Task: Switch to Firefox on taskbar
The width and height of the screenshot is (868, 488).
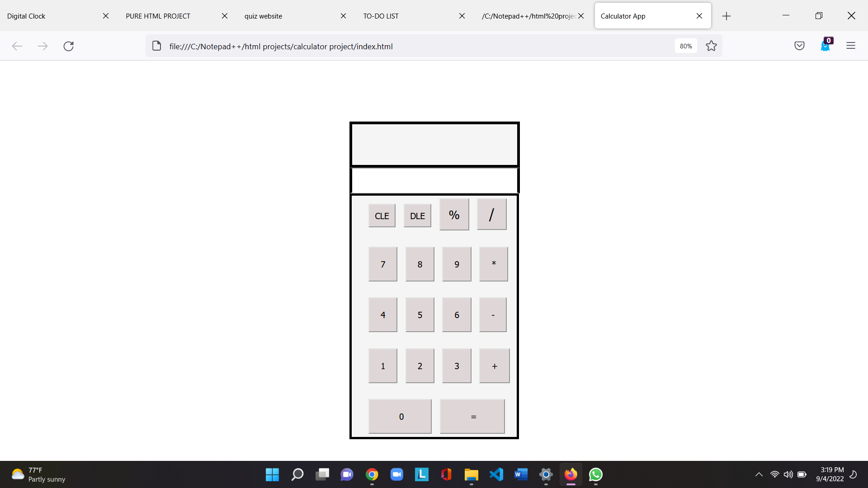Action: pyautogui.click(x=571, y=474)
